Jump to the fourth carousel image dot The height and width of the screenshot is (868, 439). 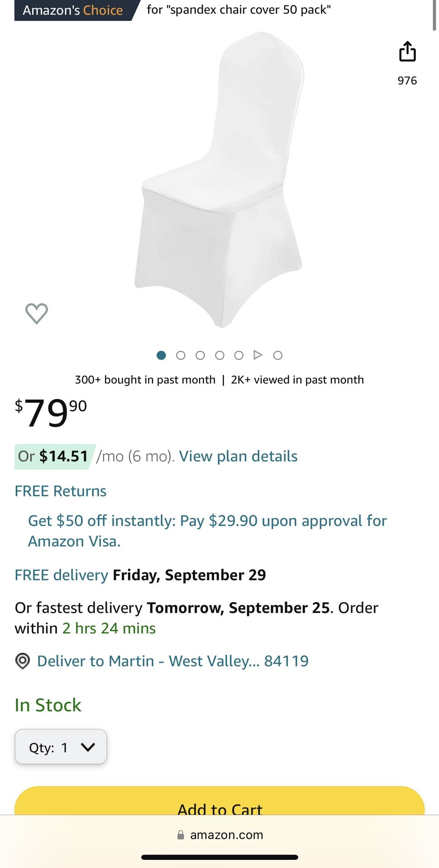[219, 355]
